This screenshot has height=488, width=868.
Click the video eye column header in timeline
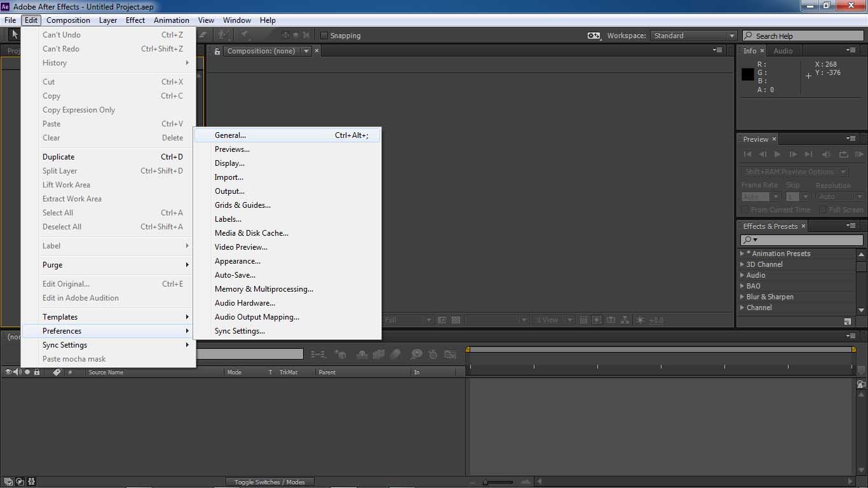(8, 372)
